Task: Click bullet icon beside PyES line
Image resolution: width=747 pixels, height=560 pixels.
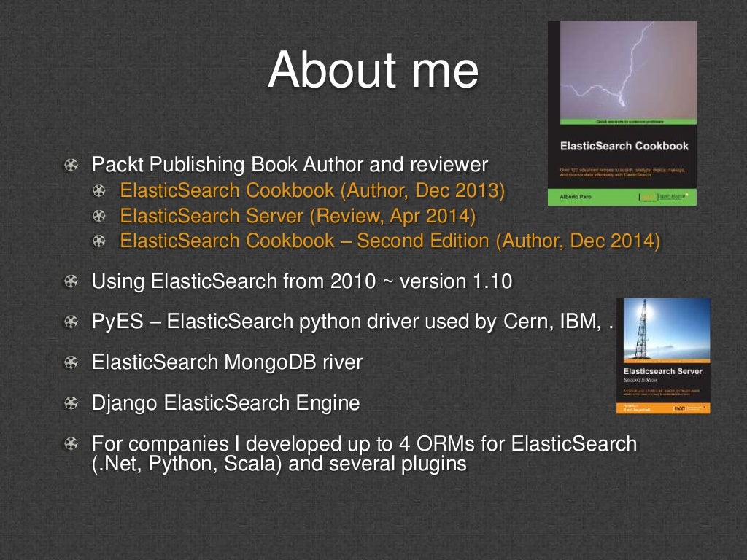Action: pyautogui.click(x=71, y=322)
